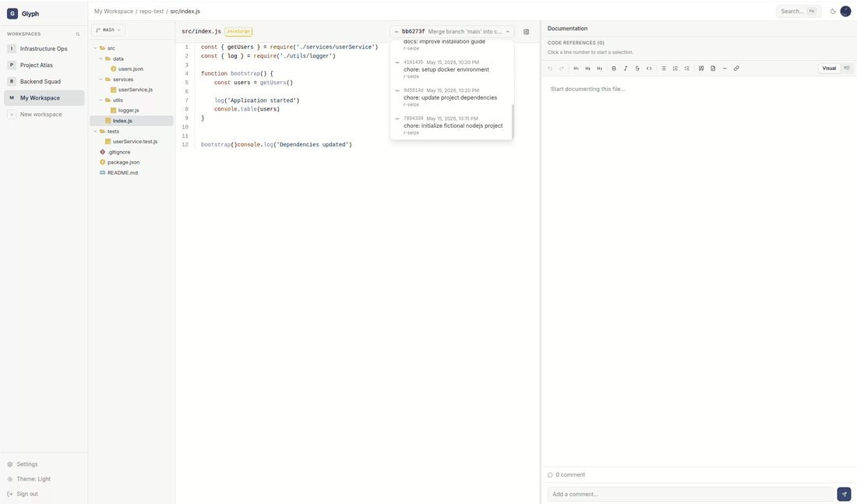Toggle inline code formatting
The image size is (857, 504).
point(649,69)
